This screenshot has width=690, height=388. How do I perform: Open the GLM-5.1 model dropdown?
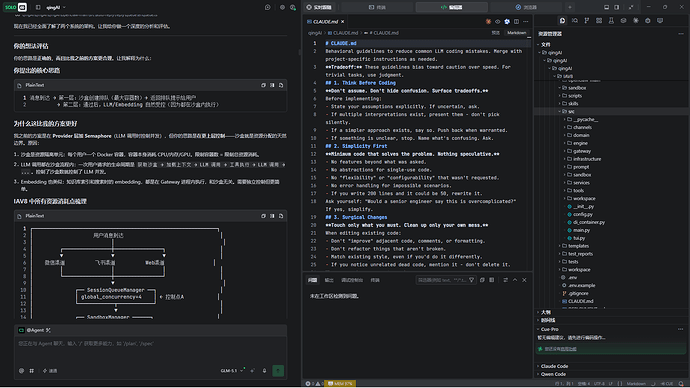tap(232, 371)
